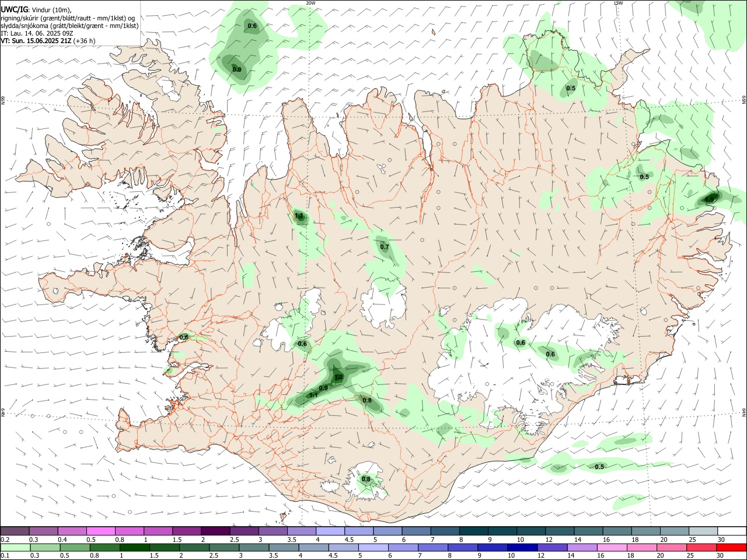747x560 pixels.
Task: Select the grey-teal swatch at 3 in lower legend
Action: point(254,547)
